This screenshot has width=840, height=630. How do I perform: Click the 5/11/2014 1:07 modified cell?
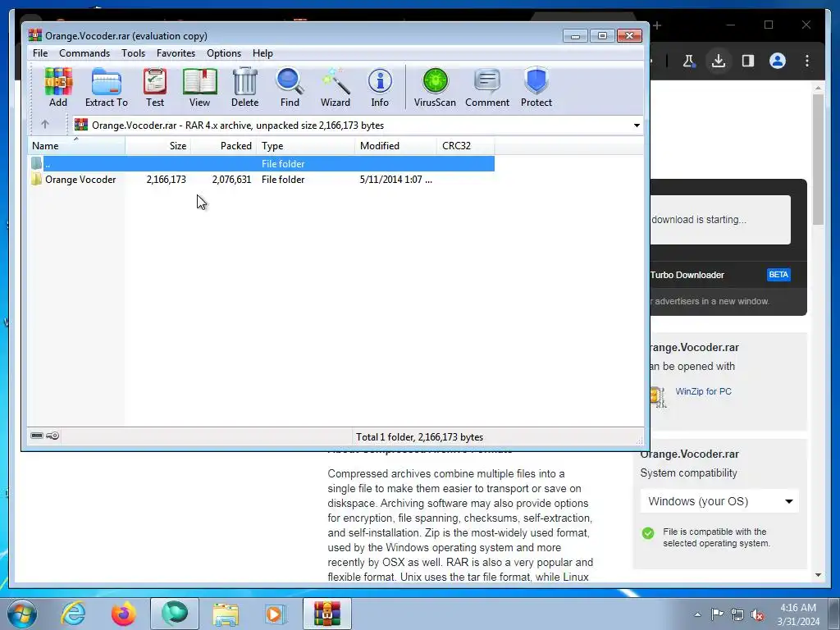[x=396, y=180]
